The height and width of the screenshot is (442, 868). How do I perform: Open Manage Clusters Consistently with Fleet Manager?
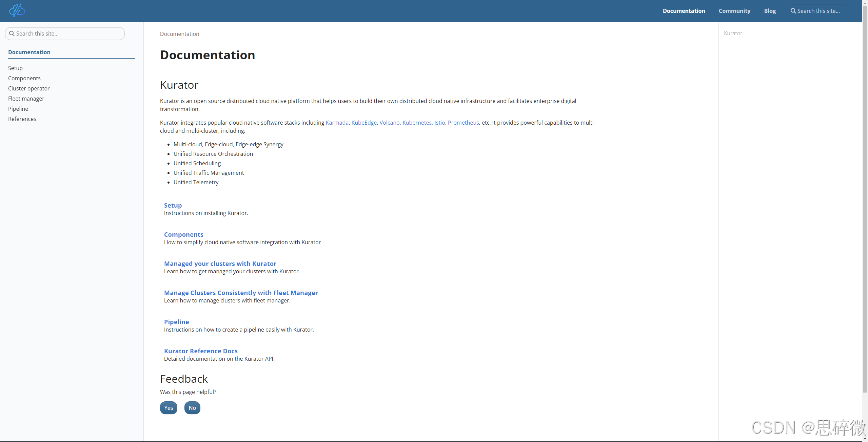241,293
